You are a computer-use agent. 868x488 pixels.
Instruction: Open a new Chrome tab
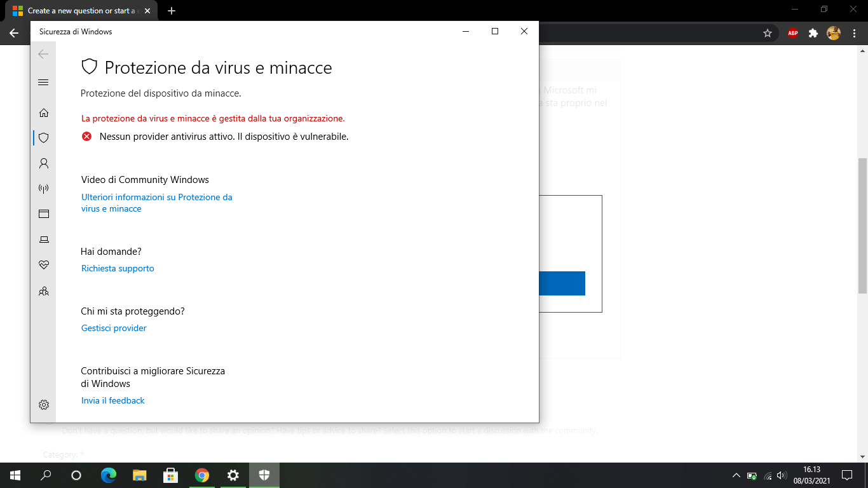171,11
